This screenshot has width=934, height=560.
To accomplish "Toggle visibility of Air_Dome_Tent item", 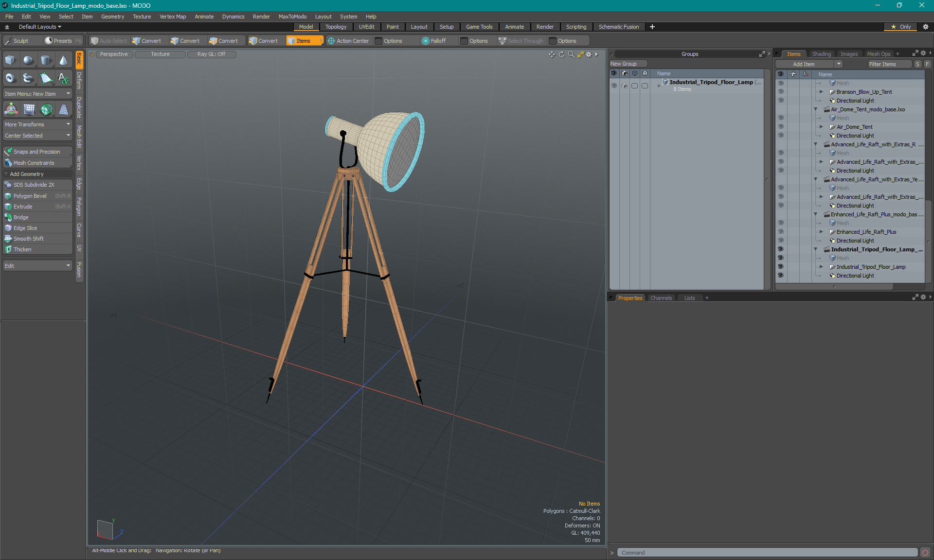I will coord(781,127).
